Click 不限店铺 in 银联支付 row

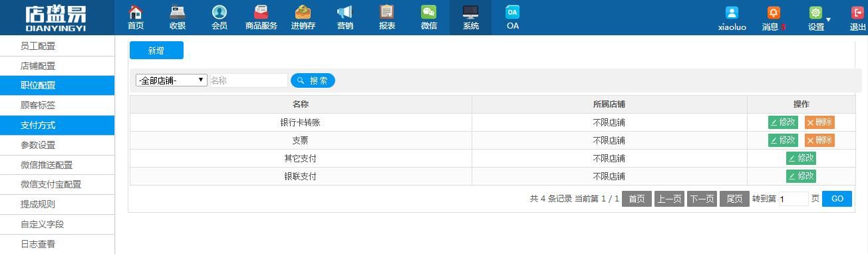[x=609, y=176]
